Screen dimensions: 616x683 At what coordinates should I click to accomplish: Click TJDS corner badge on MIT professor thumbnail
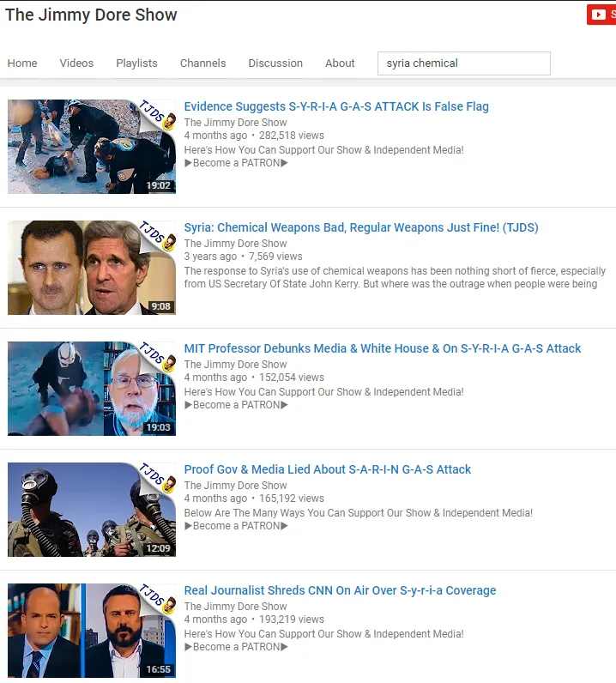(x=158, y=357)
